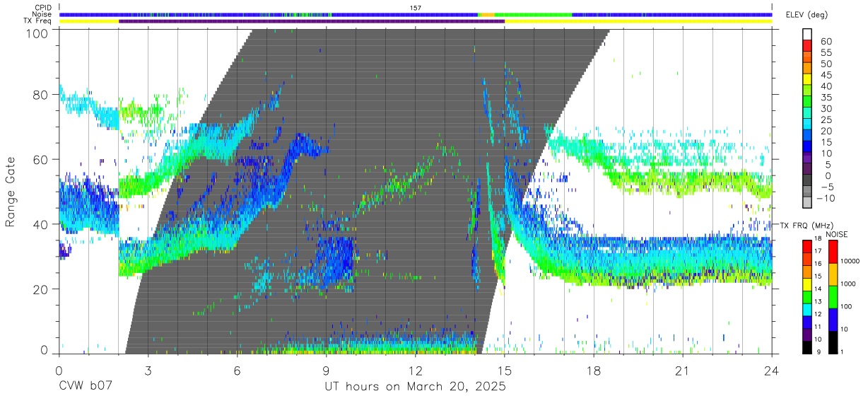Click the '1000' value on the NOISE scale
This screenshot has height=401, width=868.
pos(848,284)
